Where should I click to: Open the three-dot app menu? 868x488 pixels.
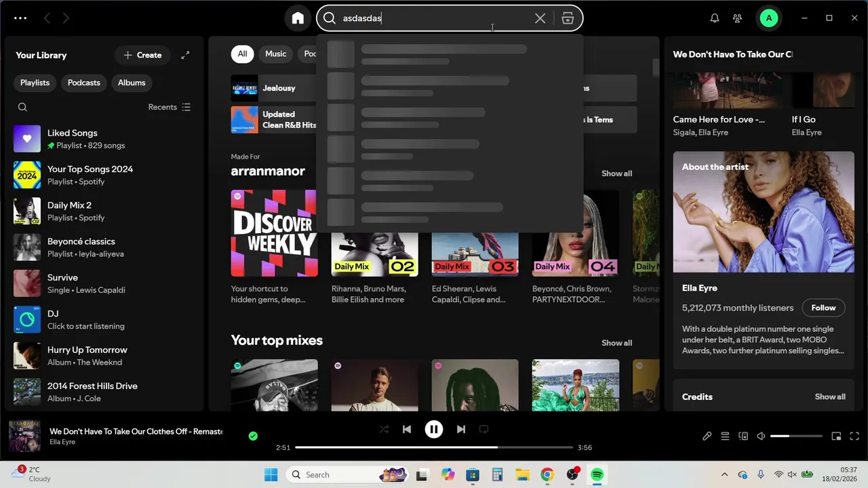point(20,18)
